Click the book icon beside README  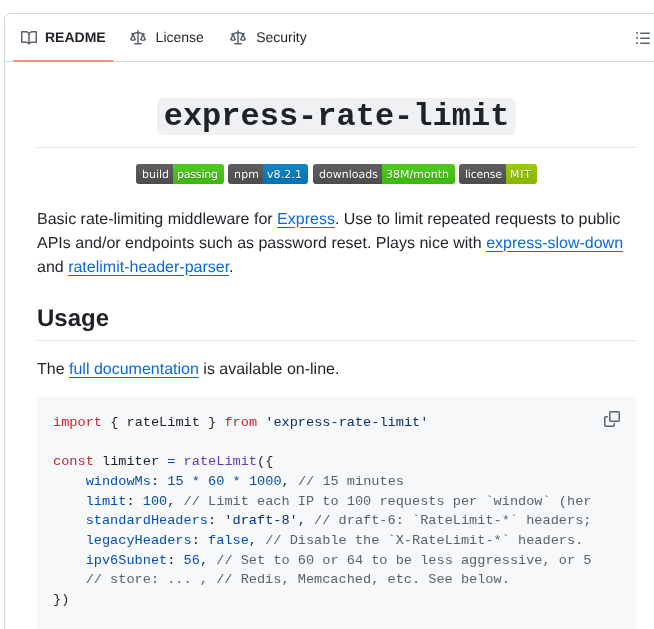coord(29,38)
